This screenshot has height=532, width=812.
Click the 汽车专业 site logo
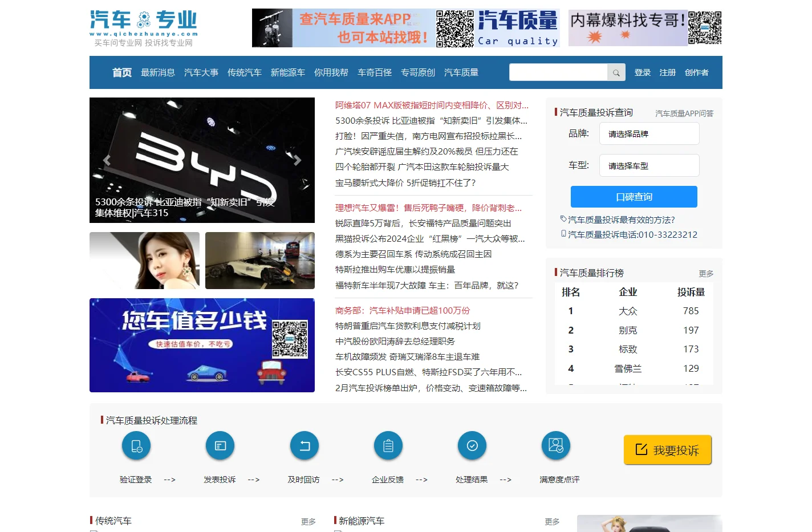point(144,27)
